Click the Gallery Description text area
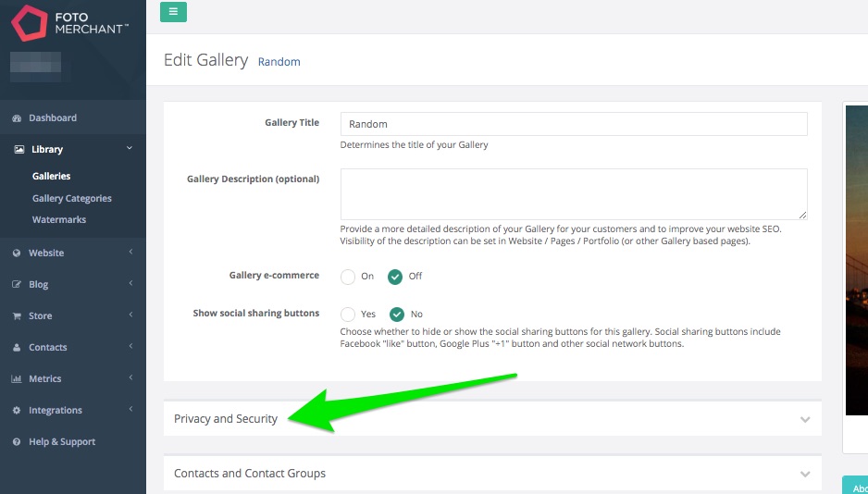The width and height of the screenshot is (868, 494). pyautogui.click(x=574, y=194)
